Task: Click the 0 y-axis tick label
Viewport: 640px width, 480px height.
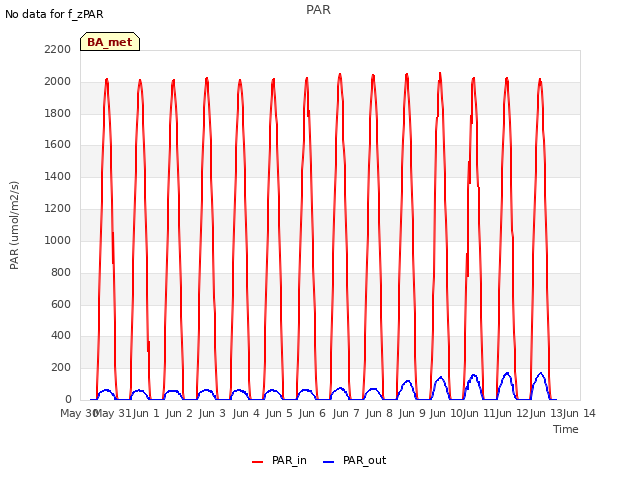Action: (x=68, y=399)
